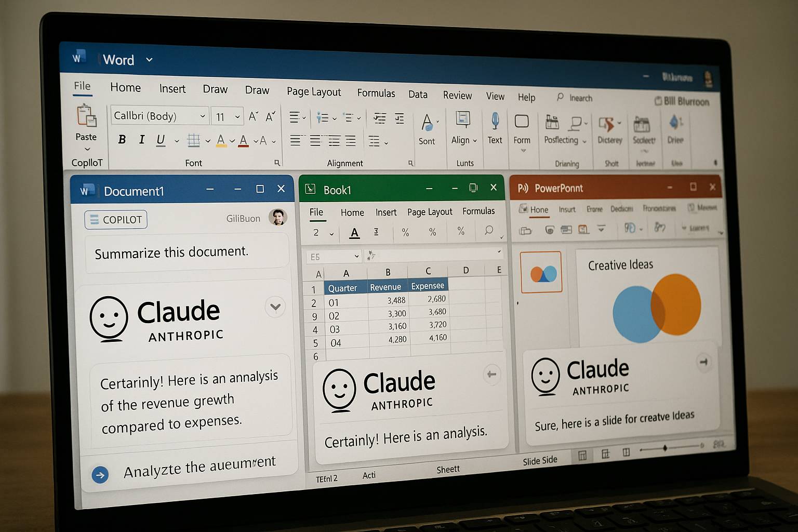Click the arrow icon on PowerPoint Claude panel
798x532 pixels.
(704, 362)
